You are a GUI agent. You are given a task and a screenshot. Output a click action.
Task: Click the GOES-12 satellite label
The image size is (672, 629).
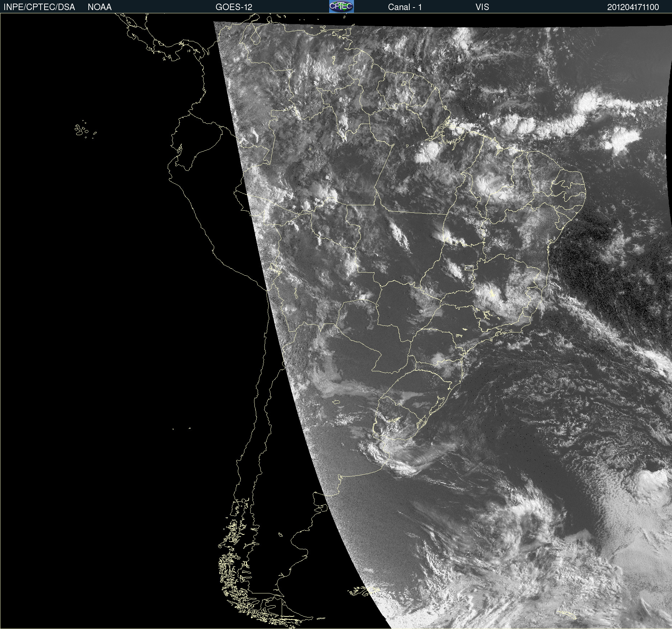pos(234,7)
